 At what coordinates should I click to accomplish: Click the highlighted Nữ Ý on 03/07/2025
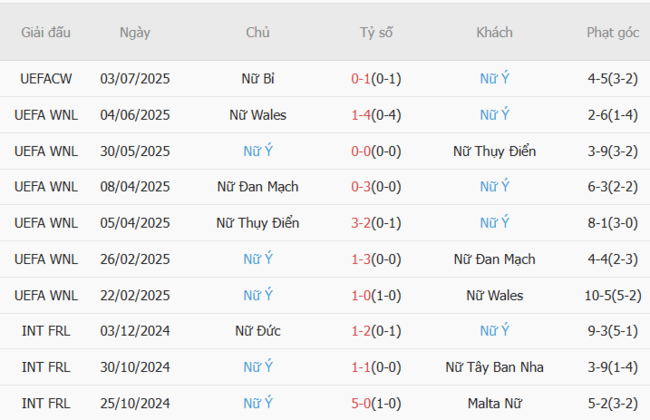[x=494, y=78]
